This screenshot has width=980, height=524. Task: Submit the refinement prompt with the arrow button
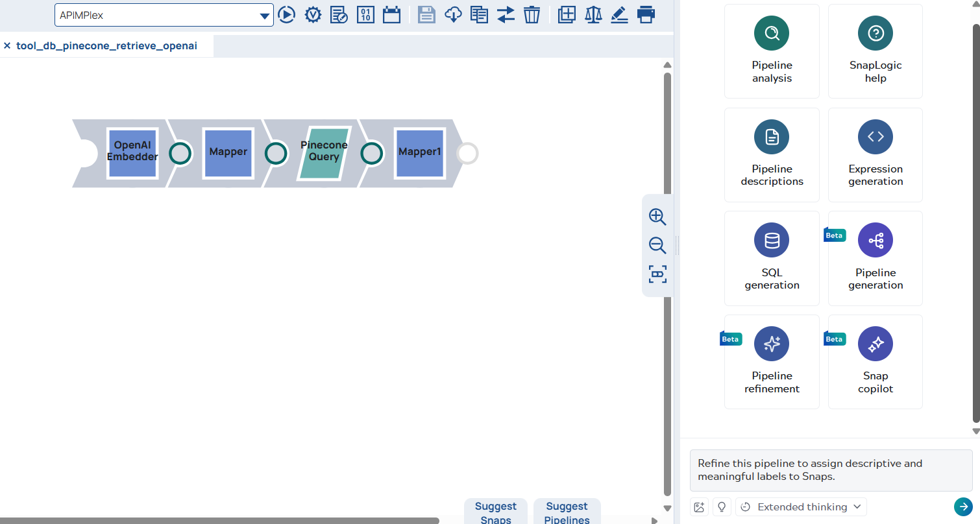click(x=964, y=506)
